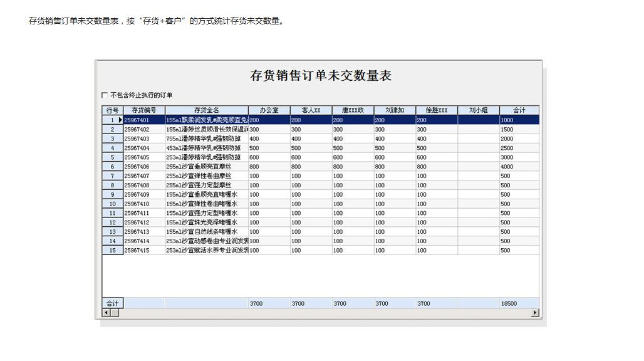644x361 pixels.
Task: Click the 客人XX column header
Action: 311,110
